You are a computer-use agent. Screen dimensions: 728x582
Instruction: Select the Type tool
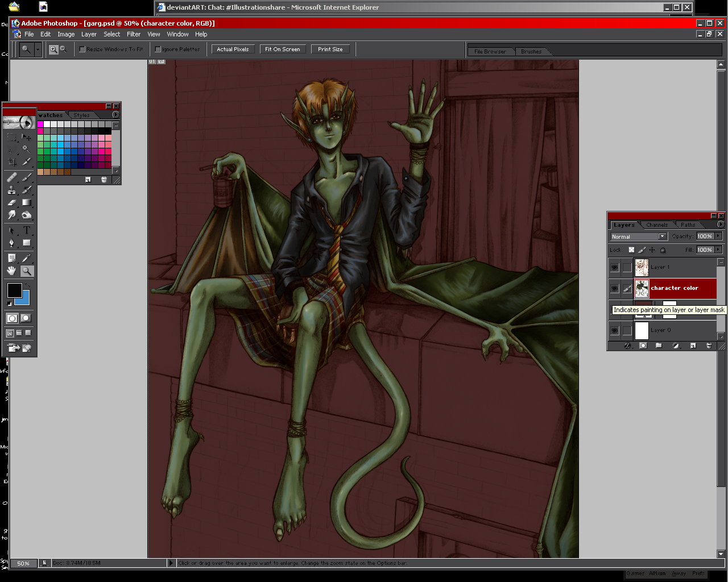coord(27,230)
